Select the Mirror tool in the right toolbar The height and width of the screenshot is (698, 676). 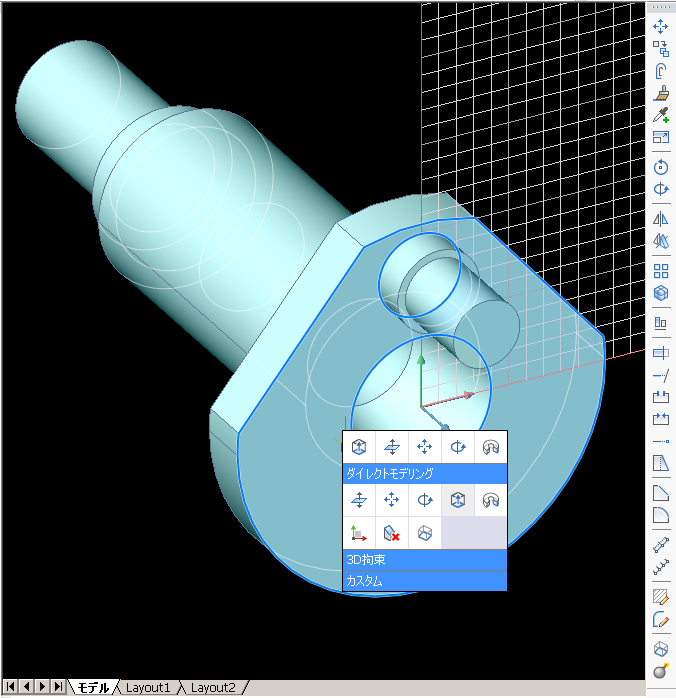[x=660, y=218]
